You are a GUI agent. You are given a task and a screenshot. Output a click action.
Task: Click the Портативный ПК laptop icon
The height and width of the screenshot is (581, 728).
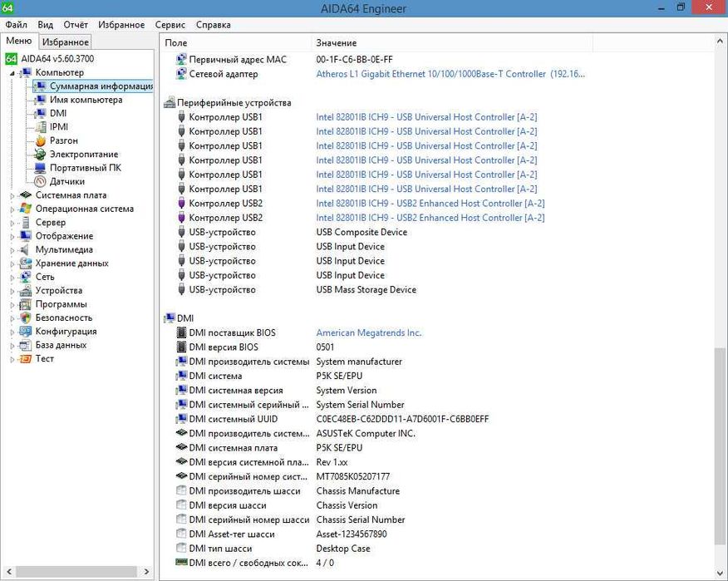pos(41,168)
